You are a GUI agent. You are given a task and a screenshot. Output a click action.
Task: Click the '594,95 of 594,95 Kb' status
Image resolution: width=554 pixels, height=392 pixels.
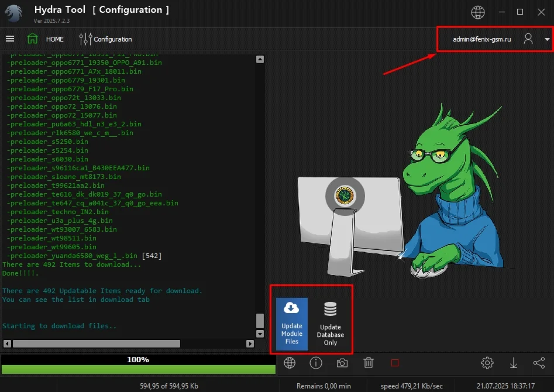click(169, 386)
